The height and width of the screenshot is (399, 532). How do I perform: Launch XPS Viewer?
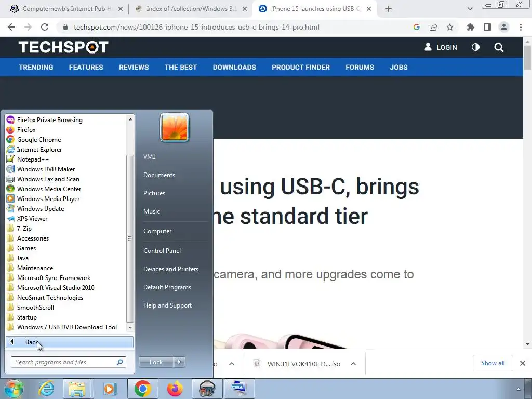[32, 219]
